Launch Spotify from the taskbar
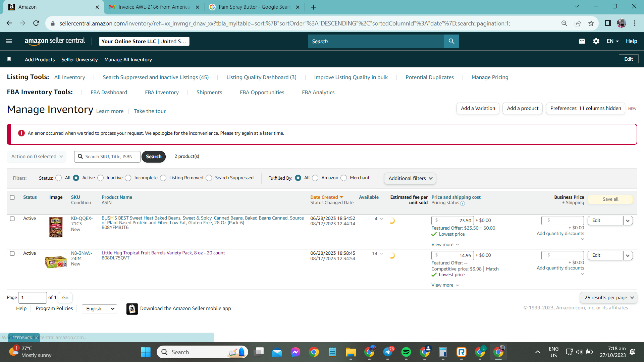 coord(406,352)
